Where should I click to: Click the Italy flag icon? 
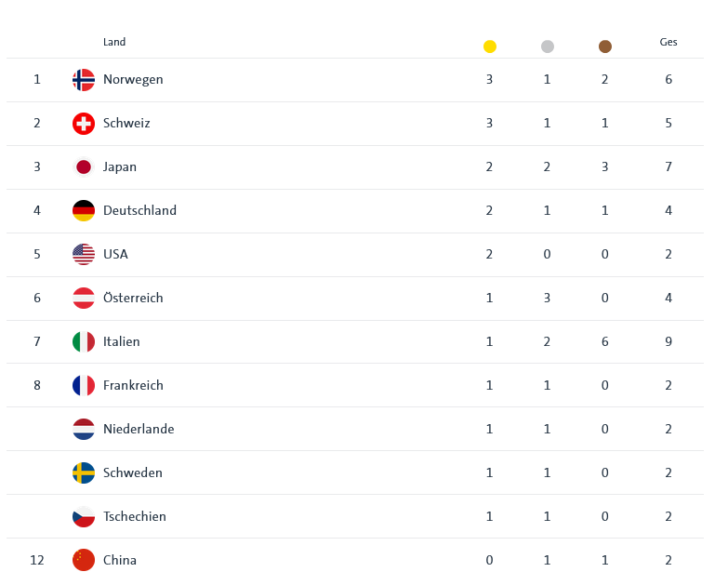coord(84,342)
